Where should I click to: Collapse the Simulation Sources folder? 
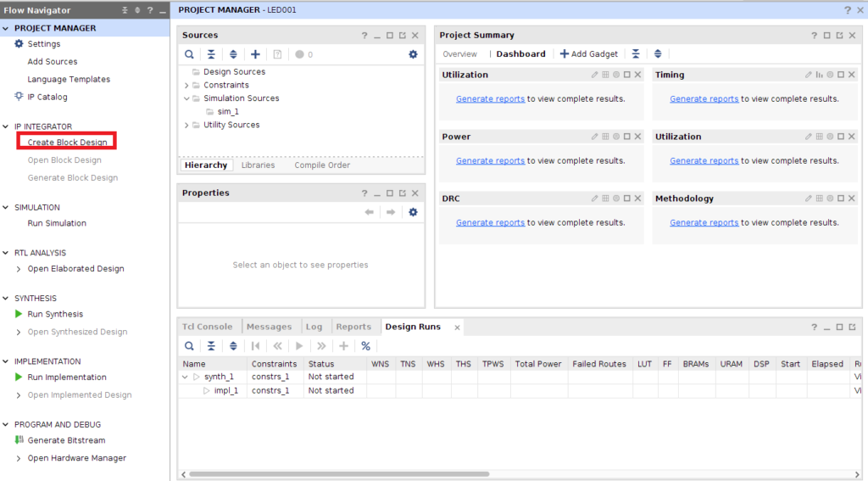186,98
